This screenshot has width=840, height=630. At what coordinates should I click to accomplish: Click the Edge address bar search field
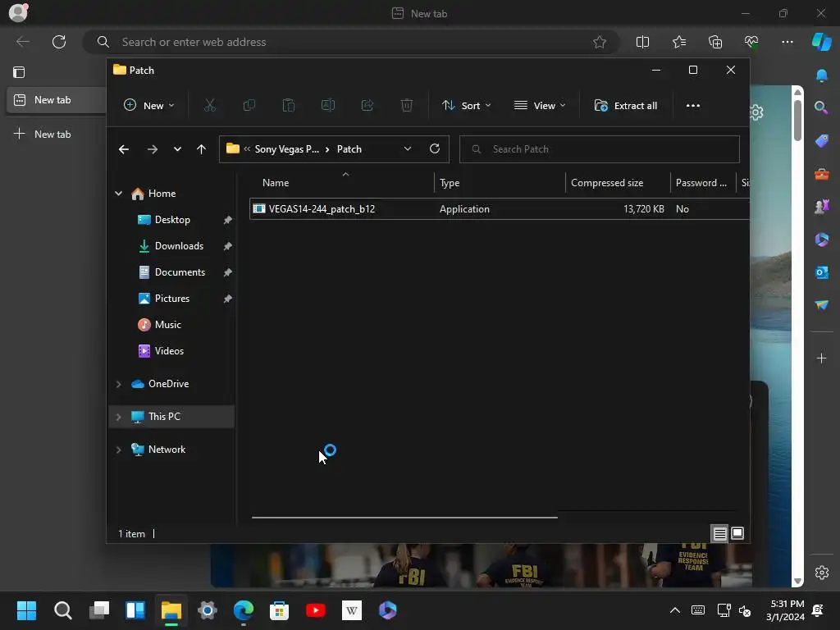pyautogui.click(x=351, y=42)
